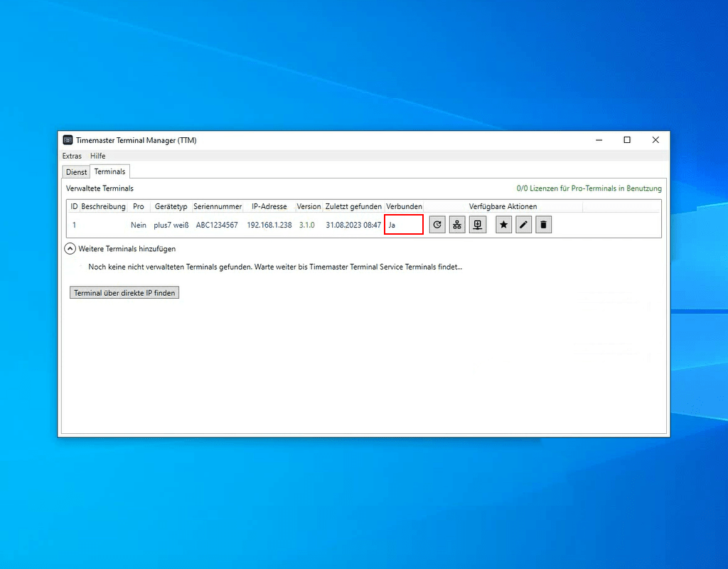Screen dimensions: 728x569
Task: Click the Gerätetyp column header
Action: coord(171,206)
